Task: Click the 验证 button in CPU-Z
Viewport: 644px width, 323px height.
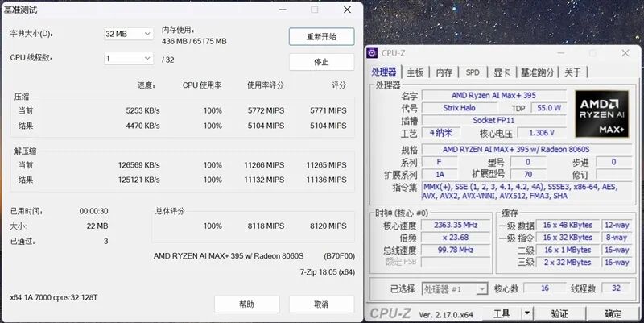Action: click(559, 313)
